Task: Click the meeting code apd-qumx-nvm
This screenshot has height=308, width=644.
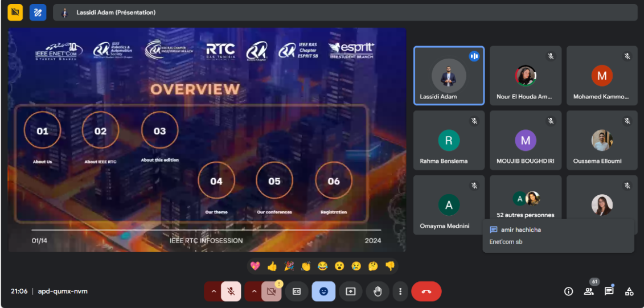Action: (x=63, y=291)
